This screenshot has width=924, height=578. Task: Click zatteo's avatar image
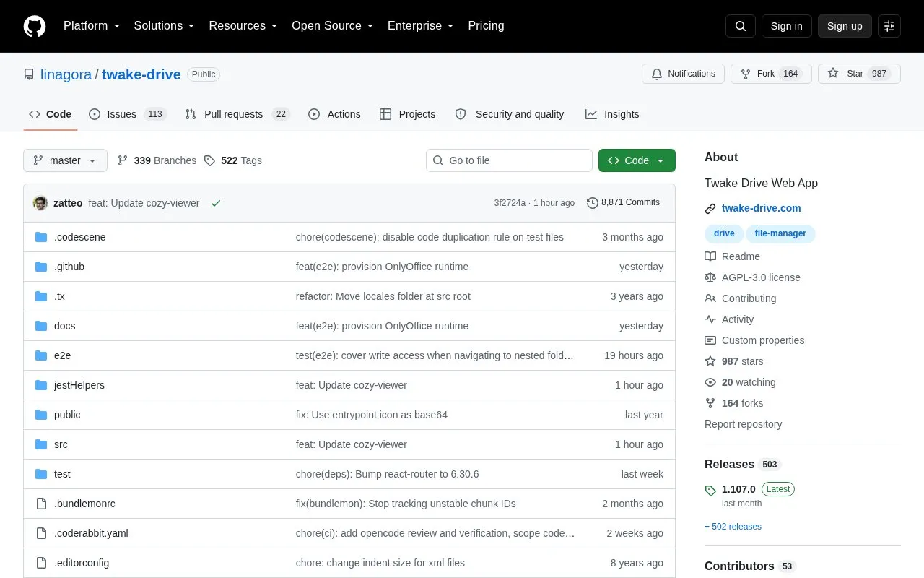tap(40, 203)
